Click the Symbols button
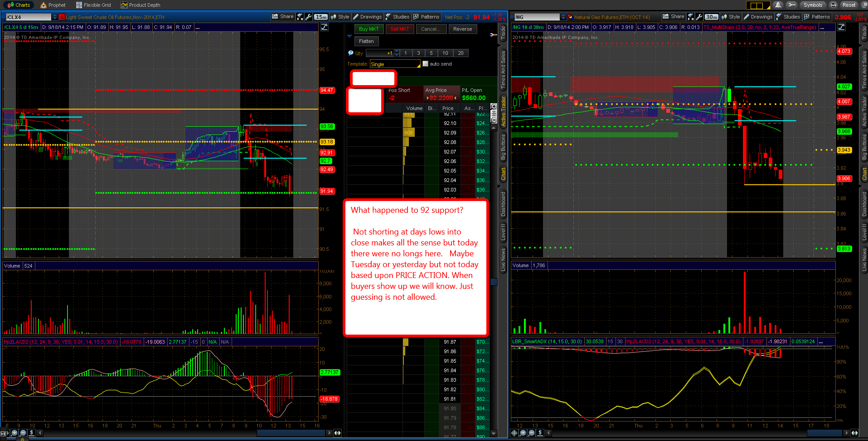 (x=813, y=5)
